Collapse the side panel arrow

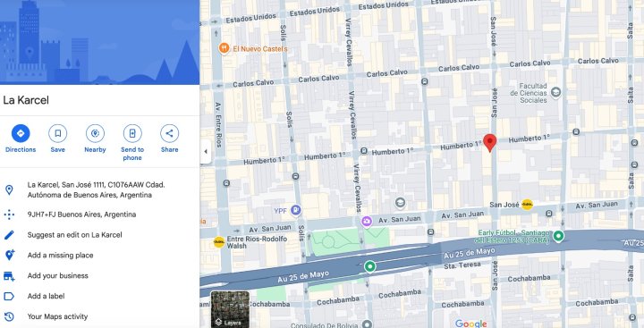[x=206, y=151]
